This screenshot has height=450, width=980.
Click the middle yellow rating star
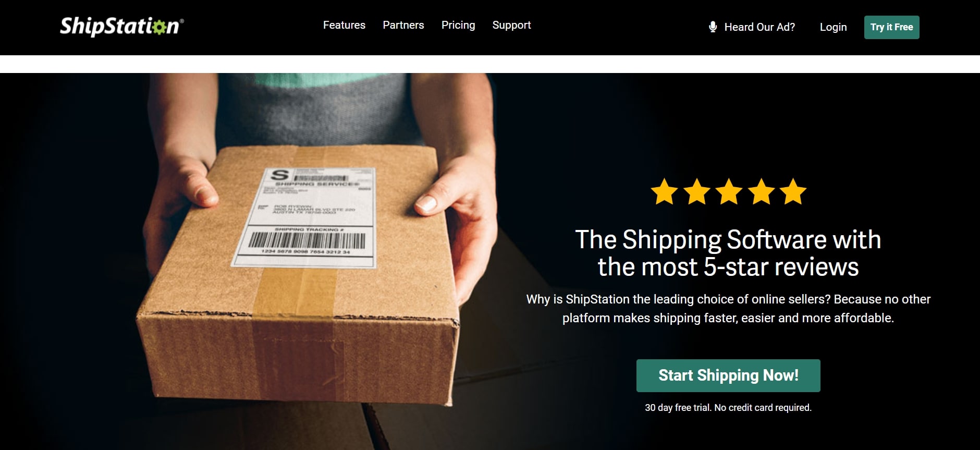(x=729, y=191)
